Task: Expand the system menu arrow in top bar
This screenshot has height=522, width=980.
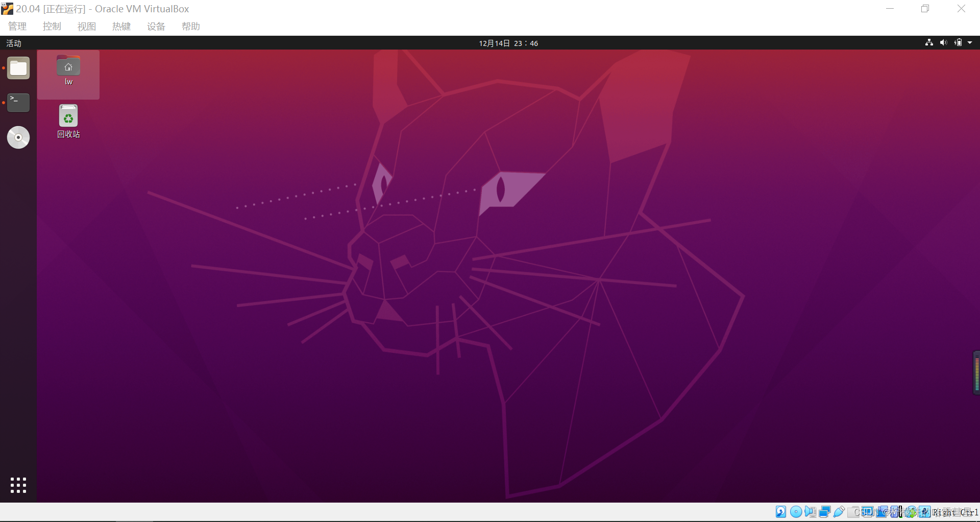Action: pos(970,43)
